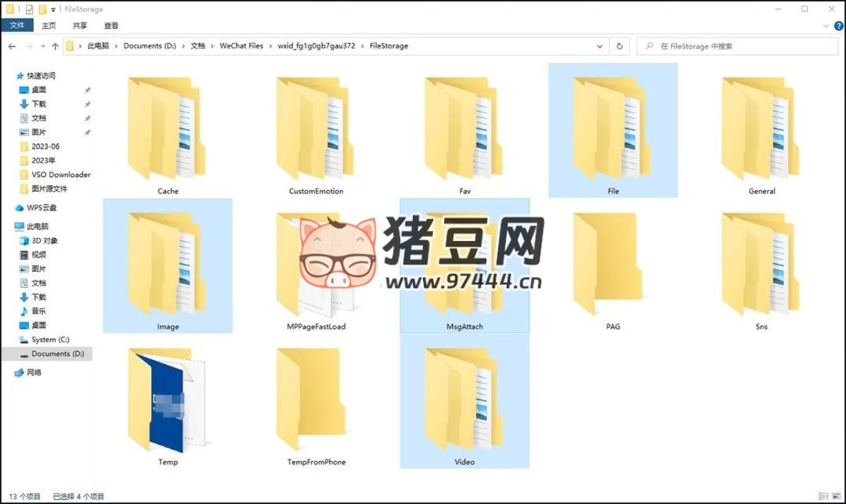Image resolution: width=846 pixels, height=504 pixels.
Task: Open the 文件 menu tab
Action: coord(16,26)
